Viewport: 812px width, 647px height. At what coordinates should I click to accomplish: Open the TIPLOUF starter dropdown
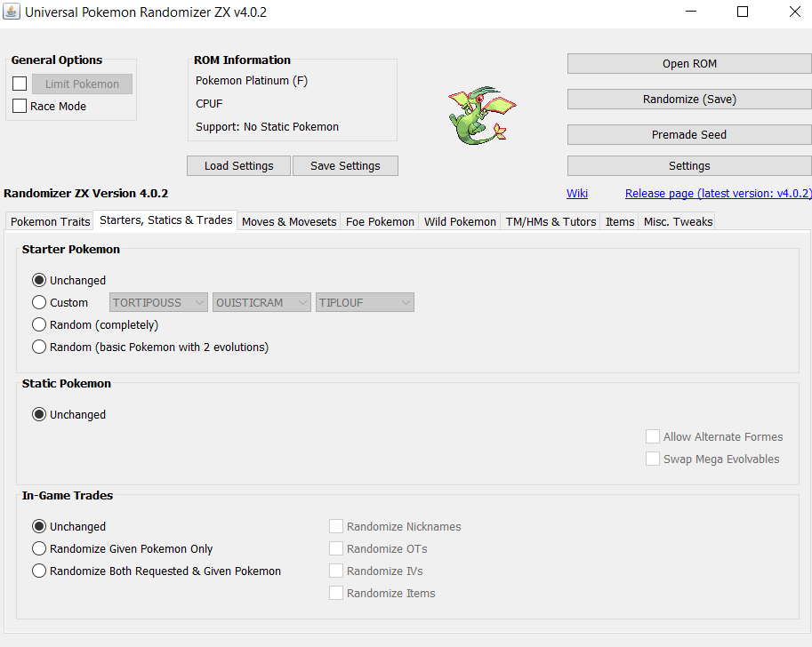coord(365,303)
